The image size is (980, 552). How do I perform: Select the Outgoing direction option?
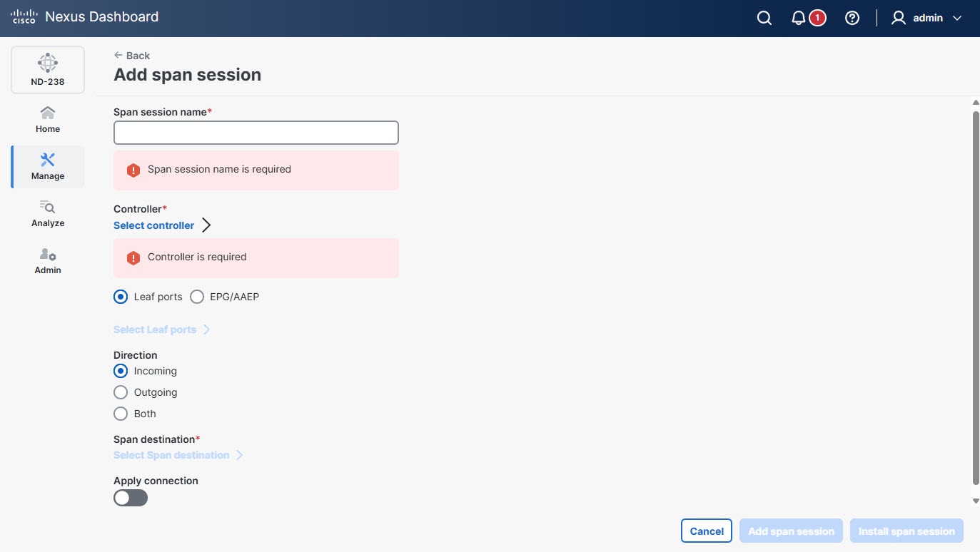[121, 392]
